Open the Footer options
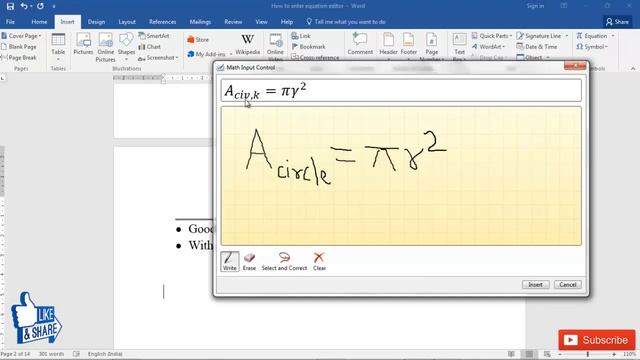This screenshot has width=640, height=360. pos(409,46)
